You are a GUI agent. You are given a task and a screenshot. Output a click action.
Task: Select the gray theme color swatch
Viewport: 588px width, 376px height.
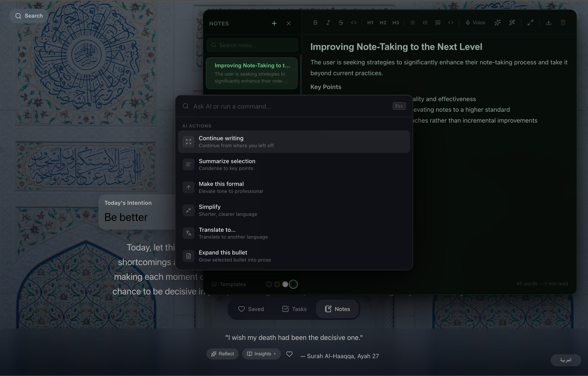(285, 284)
